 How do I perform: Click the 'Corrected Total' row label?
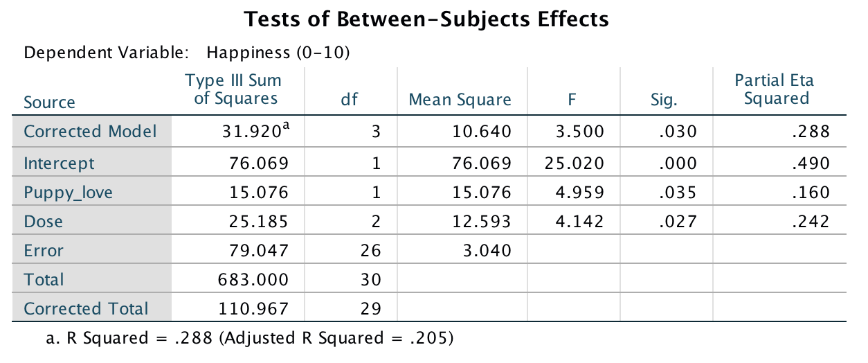[86, 309]
